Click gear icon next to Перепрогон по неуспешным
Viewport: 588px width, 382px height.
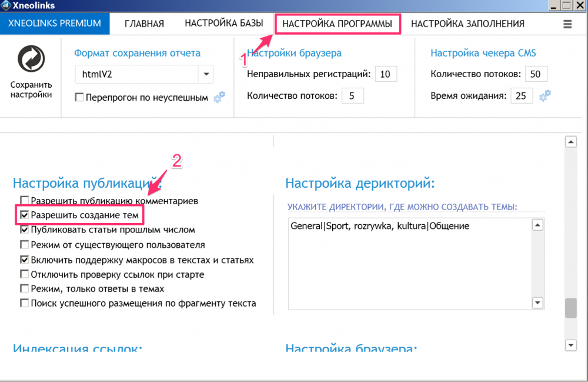pos(219,97)
